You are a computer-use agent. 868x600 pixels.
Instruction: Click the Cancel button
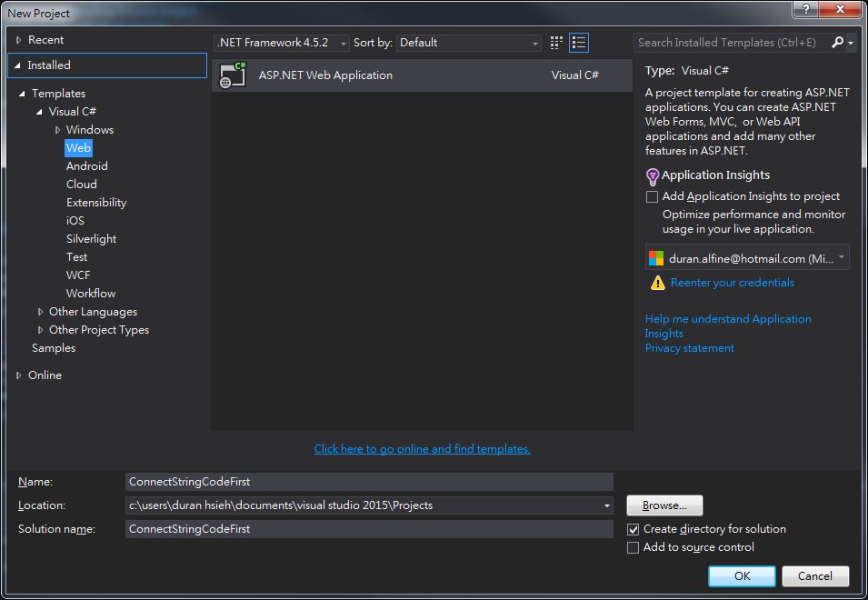815,576
